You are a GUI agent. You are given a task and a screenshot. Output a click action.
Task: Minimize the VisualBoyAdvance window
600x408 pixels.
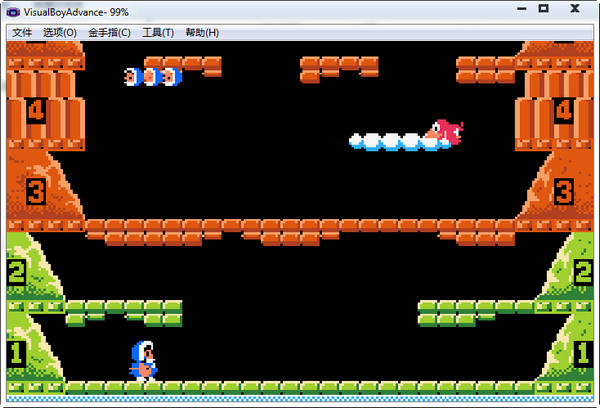point(521,9)
